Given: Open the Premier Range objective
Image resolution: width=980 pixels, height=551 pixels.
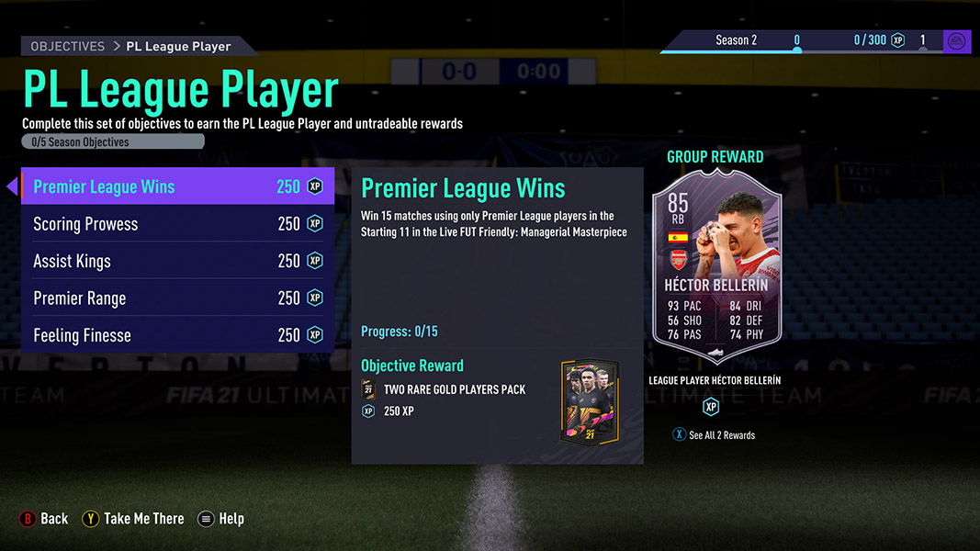Looking at the screenshot, I should (177, 298).
